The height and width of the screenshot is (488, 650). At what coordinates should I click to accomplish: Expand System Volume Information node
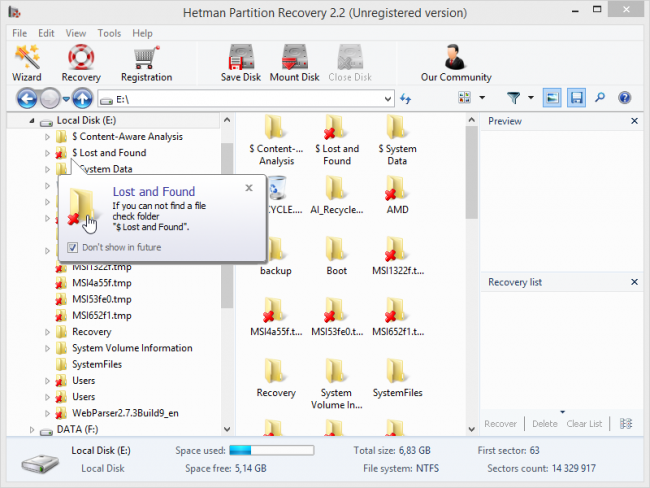tap(47, 348)
